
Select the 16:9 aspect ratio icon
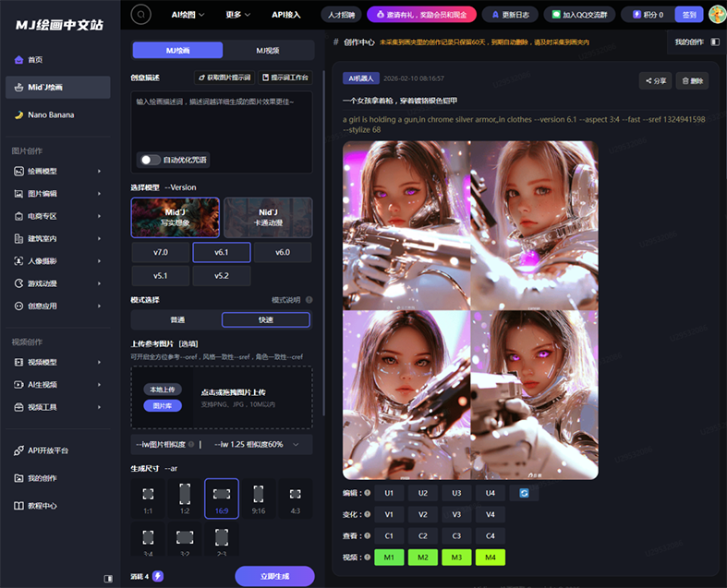coord(221,498)
